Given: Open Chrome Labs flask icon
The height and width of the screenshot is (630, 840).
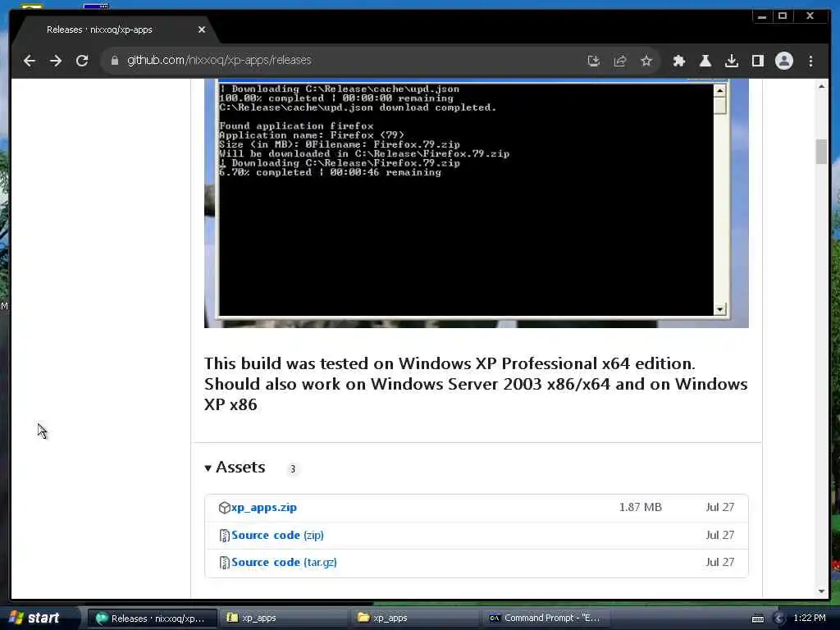Looking at the screenshot, I should tap(705, 61).
